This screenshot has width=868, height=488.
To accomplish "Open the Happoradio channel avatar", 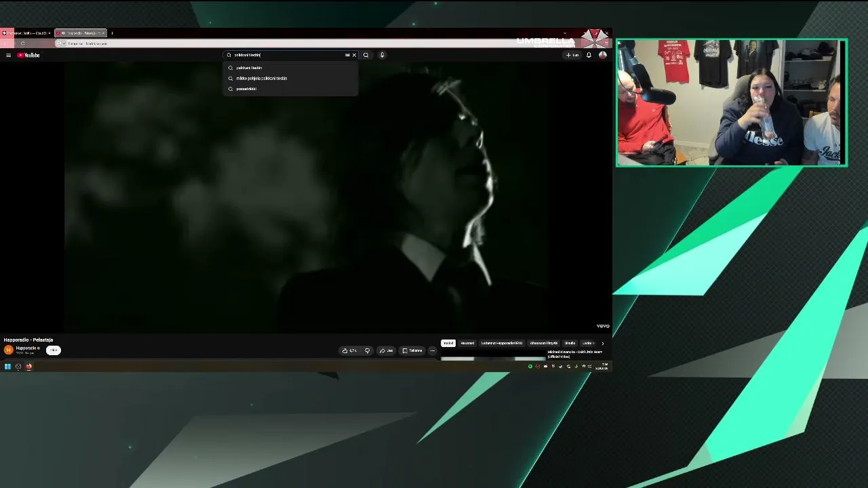I will (8, 350).
